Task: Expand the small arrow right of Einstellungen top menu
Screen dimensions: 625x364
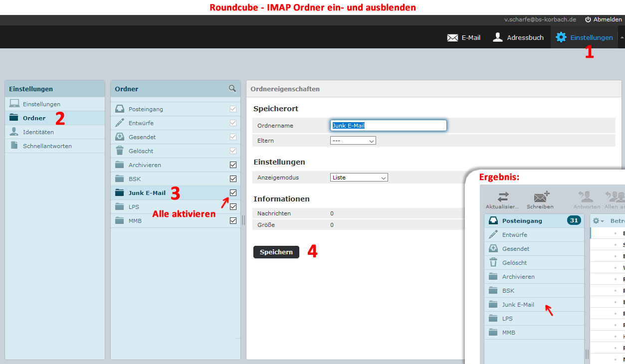Action: 622,37
